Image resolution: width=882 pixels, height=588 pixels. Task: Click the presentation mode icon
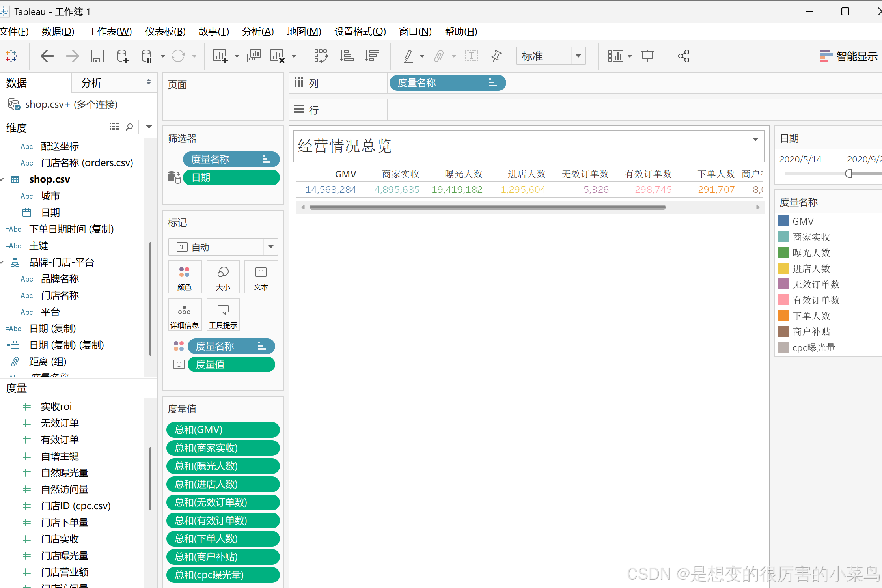pos(647,56)
